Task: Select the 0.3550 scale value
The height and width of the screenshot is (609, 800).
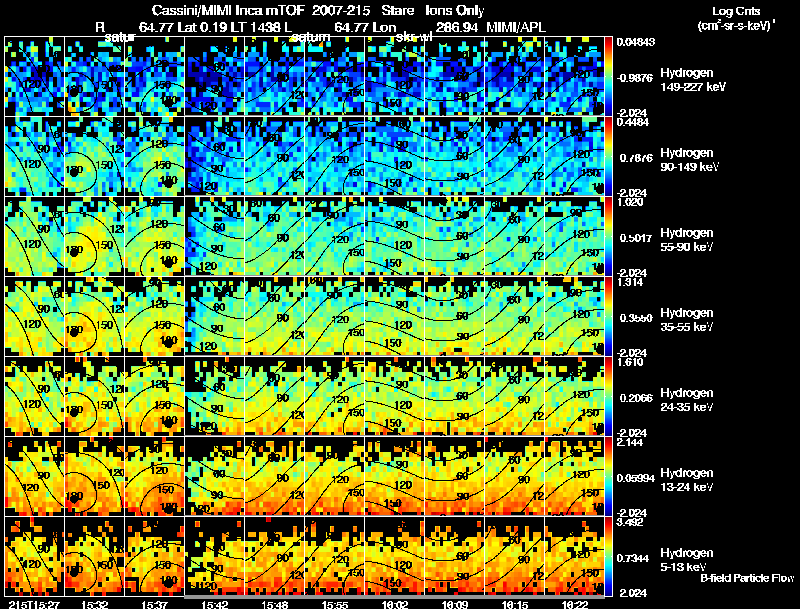Action: pyautogui.click(x=636, y=318)
